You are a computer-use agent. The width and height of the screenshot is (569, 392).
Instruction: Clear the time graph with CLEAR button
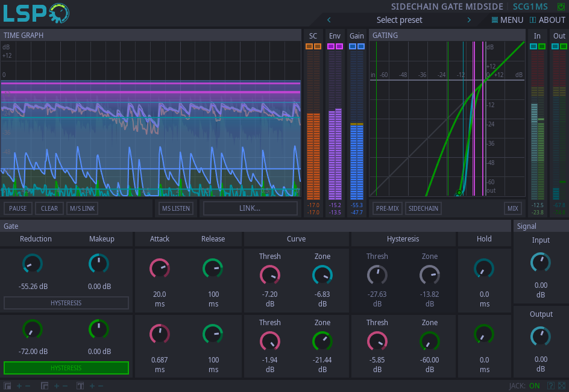coord(49,208)
